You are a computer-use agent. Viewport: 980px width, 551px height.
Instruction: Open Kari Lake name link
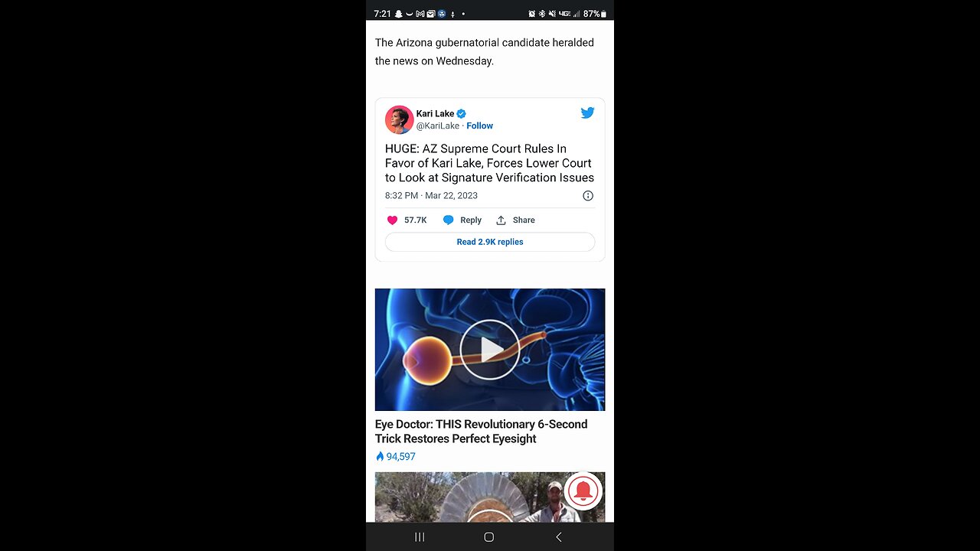tap(435, 114)
